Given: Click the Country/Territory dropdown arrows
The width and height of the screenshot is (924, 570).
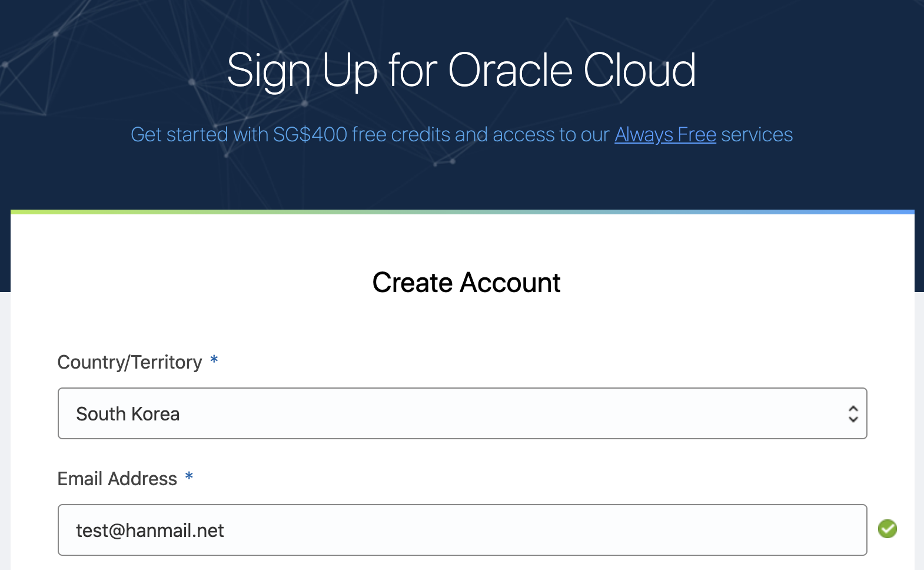Looking at the screenshot, I should pos(853,414).
